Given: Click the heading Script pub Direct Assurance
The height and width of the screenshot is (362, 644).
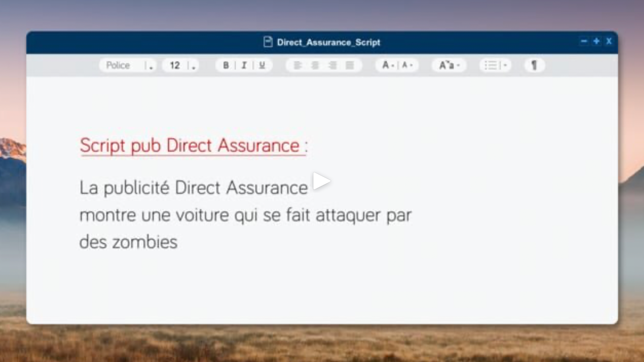Looking at the screenshot, I should (x=190, y=145).
